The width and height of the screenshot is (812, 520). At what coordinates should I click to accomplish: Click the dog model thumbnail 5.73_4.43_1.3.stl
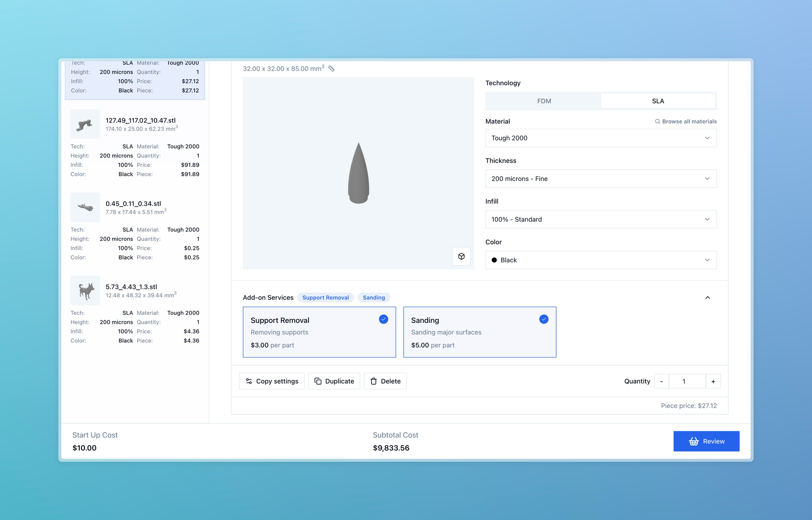click(x=85, y=291)
